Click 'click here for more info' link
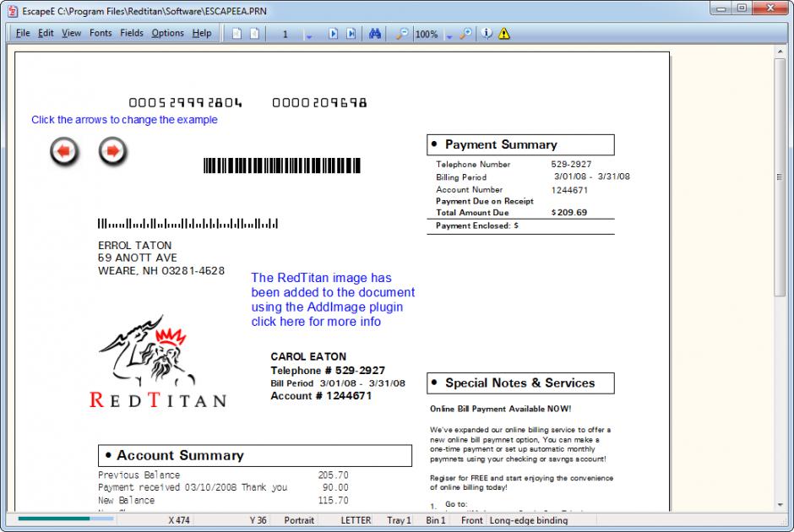The height and width of the screenshot is (532, 794). pyautogui.click(x=316, y=322)
